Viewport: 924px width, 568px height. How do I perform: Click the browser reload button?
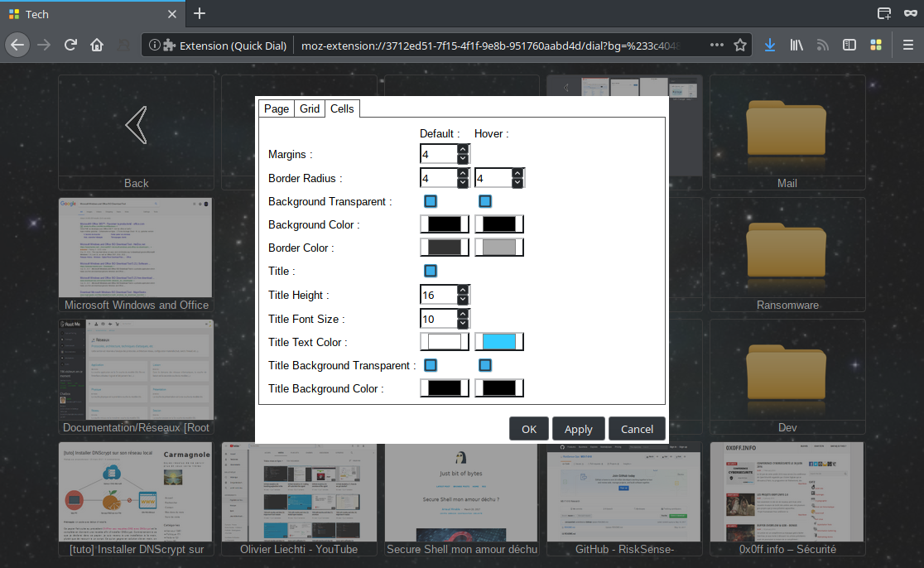[71, 45]
